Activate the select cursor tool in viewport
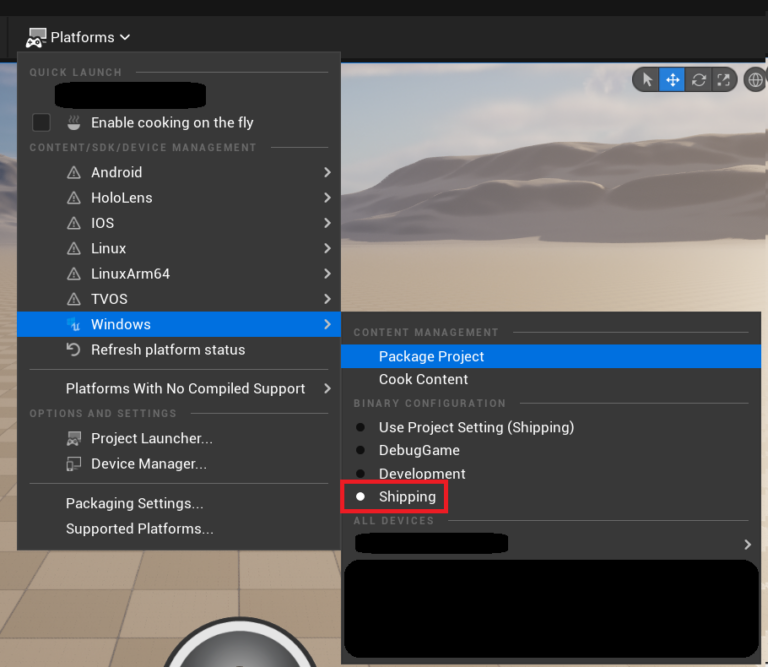The image size is (768, 667). [x=647, y=79]
